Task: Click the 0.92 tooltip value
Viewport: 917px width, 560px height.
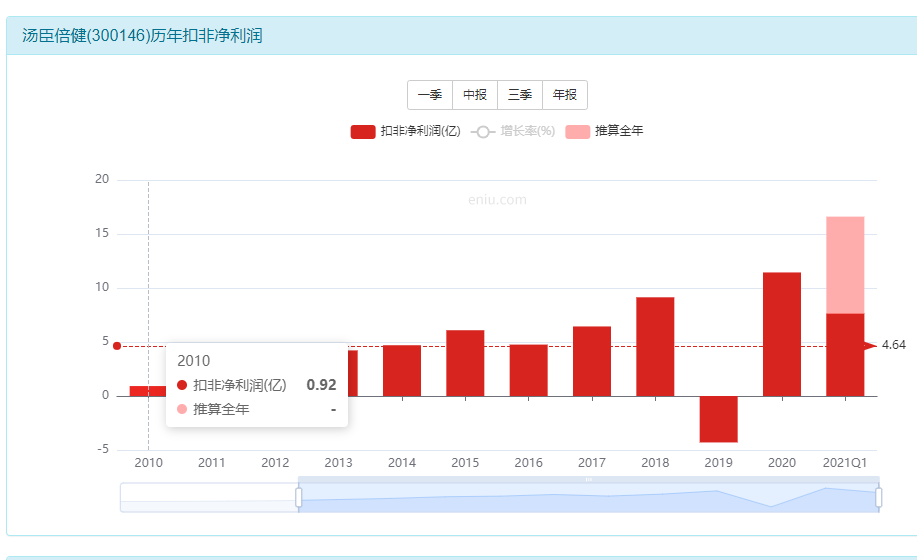Action: point(321,385)
